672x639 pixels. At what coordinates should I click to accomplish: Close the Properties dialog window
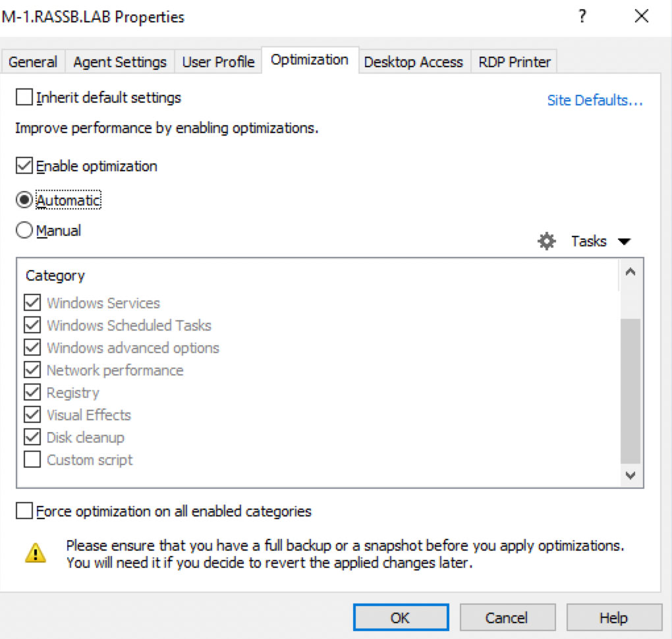(641, 16)
